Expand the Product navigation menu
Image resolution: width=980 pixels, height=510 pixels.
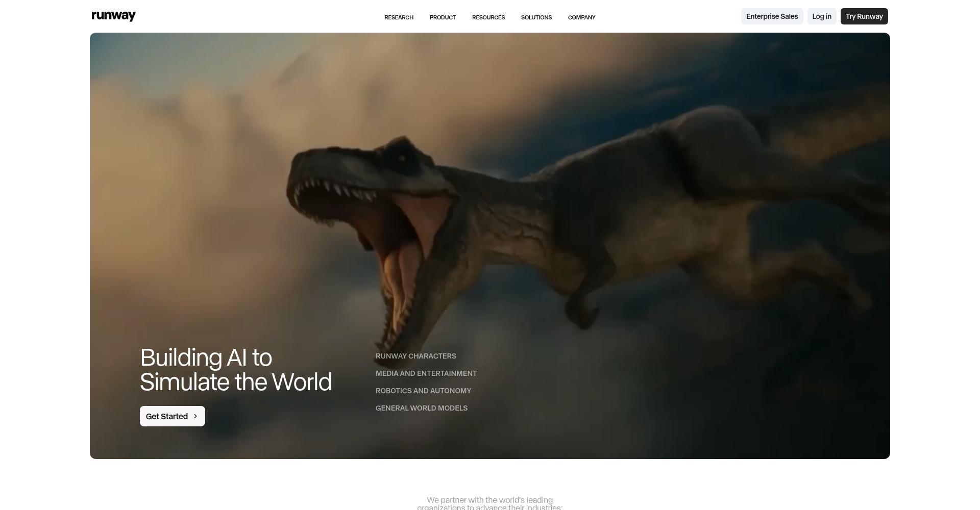click(443, 17)
